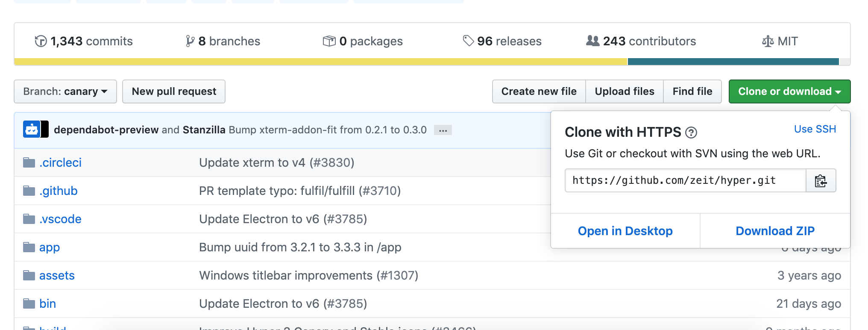Viewport: 868px width, 330px height.
Task: Open the .vscode folder
Action: pyautogui.click(x=60, y=219)
